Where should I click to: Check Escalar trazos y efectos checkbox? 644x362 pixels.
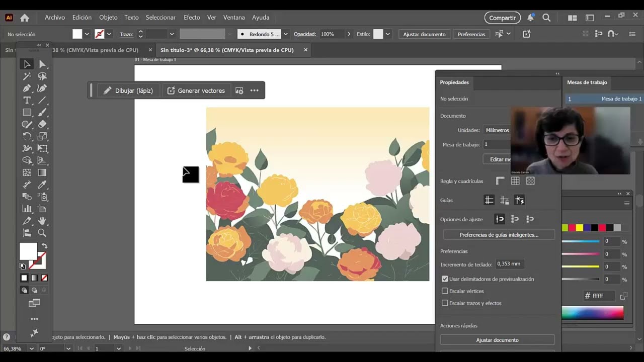coord(445,303)
